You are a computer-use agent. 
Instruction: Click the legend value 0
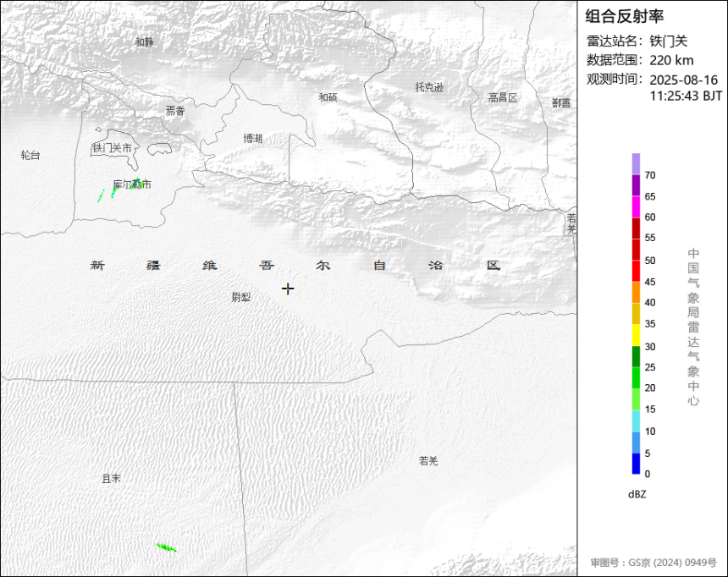648,474
